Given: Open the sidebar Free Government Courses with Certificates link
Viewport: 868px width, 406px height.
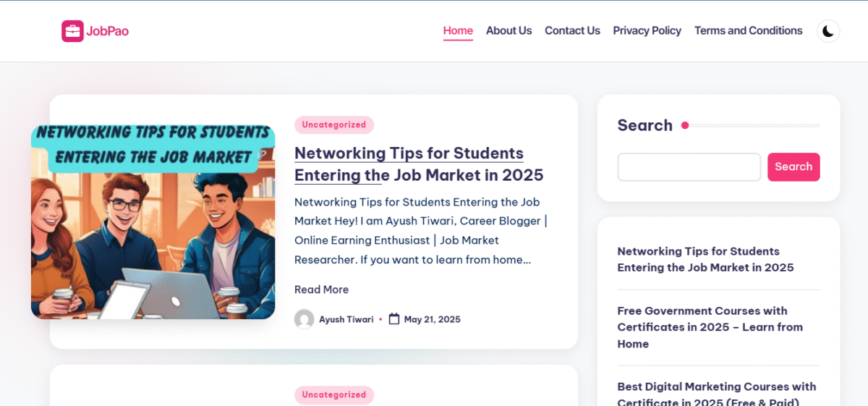Looking at the screenshot, I should point(710,327).
